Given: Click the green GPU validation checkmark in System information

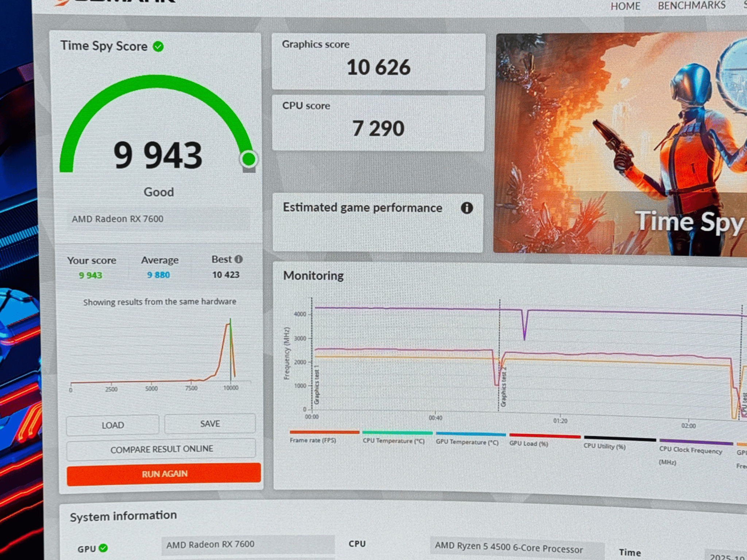Looking at the screenshot, I should (103, 548).
